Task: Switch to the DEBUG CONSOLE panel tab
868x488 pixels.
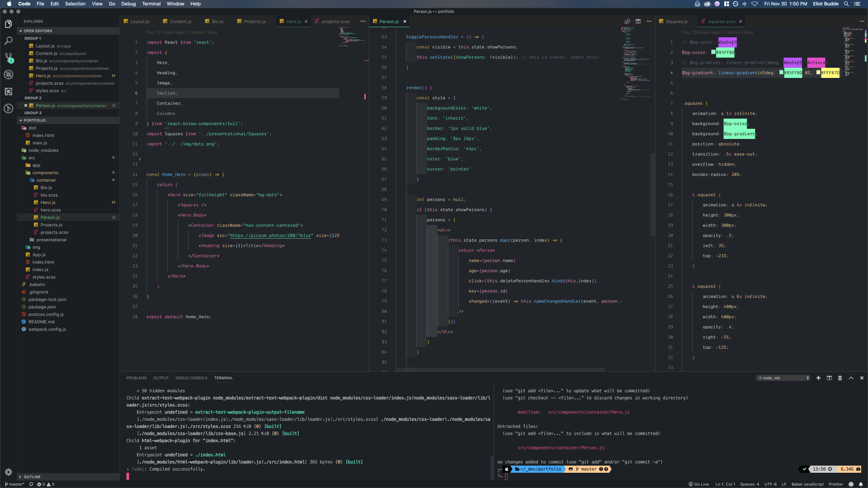Action: click(192, 378)
